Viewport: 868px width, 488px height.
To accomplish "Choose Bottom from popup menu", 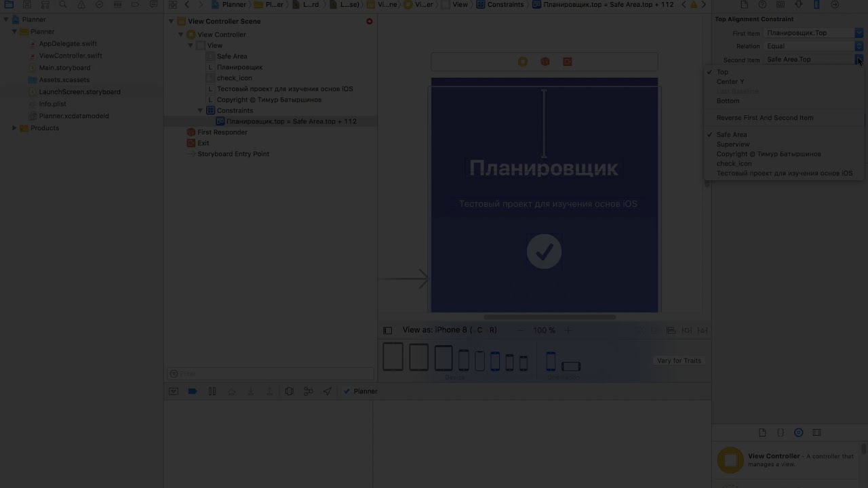I will [728, 101].
